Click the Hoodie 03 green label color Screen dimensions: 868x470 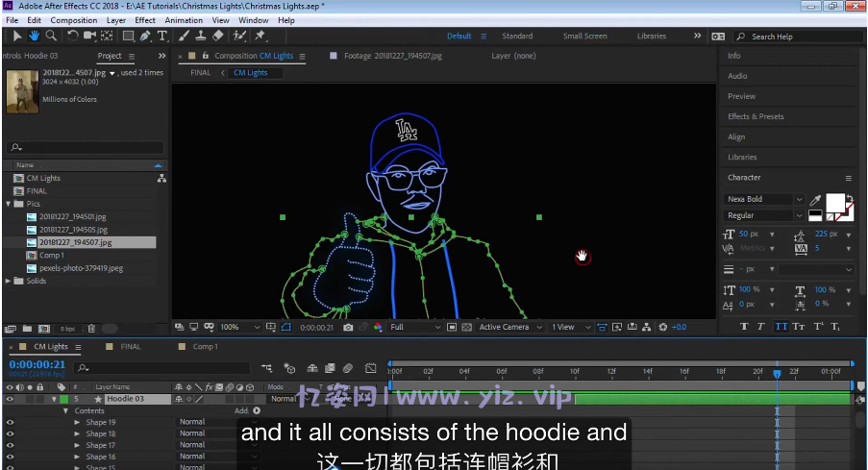click(64, 399)
